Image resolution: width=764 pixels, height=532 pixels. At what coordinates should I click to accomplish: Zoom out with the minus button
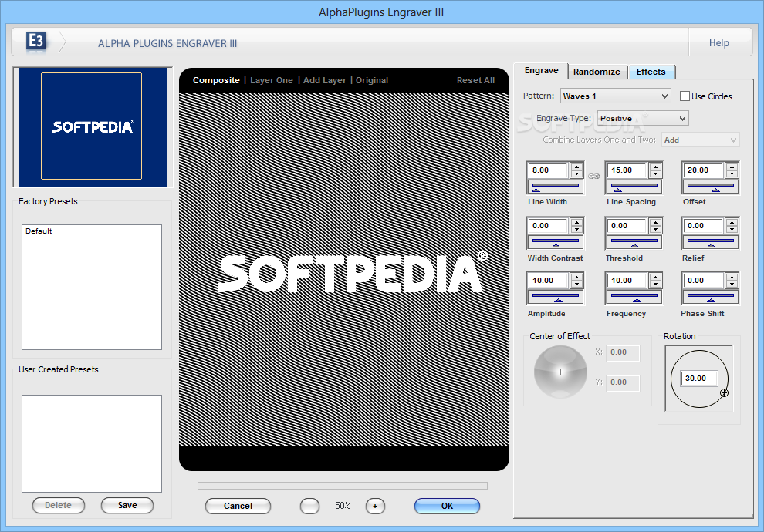[309, 506]
